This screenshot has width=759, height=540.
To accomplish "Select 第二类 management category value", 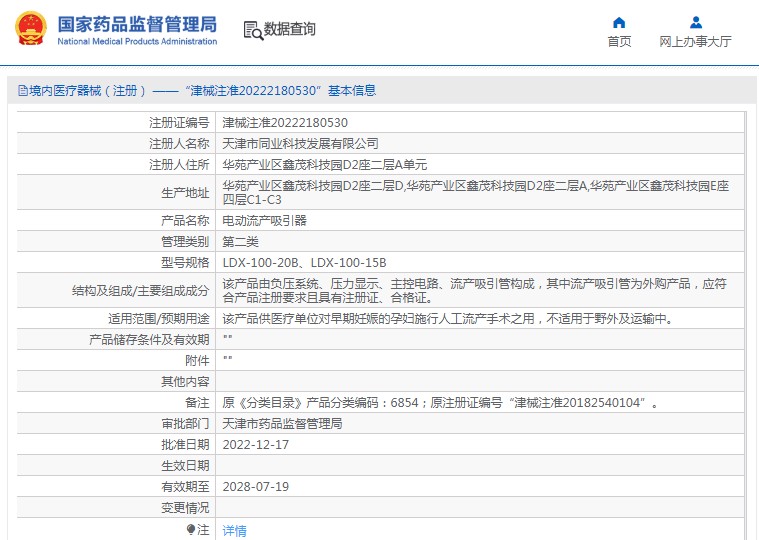I will point(240,242).
